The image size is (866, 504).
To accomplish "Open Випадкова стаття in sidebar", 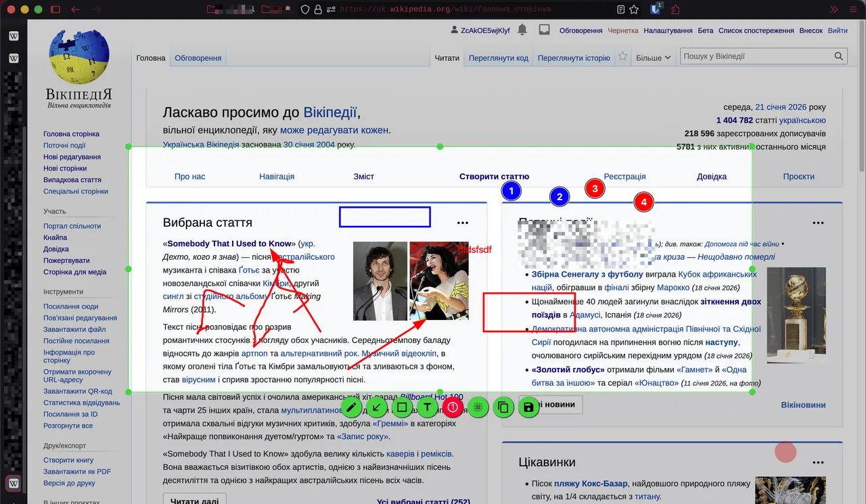I will point(72,180).
